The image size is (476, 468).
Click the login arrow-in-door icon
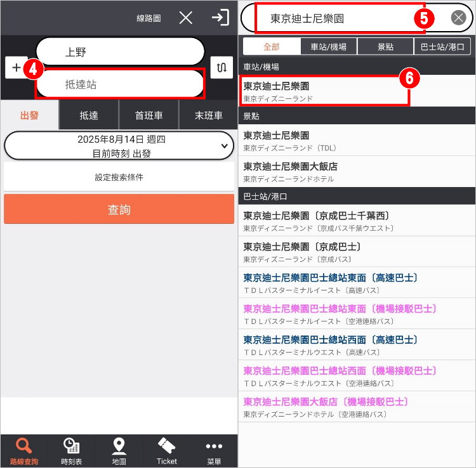click(x=220, y=17)
